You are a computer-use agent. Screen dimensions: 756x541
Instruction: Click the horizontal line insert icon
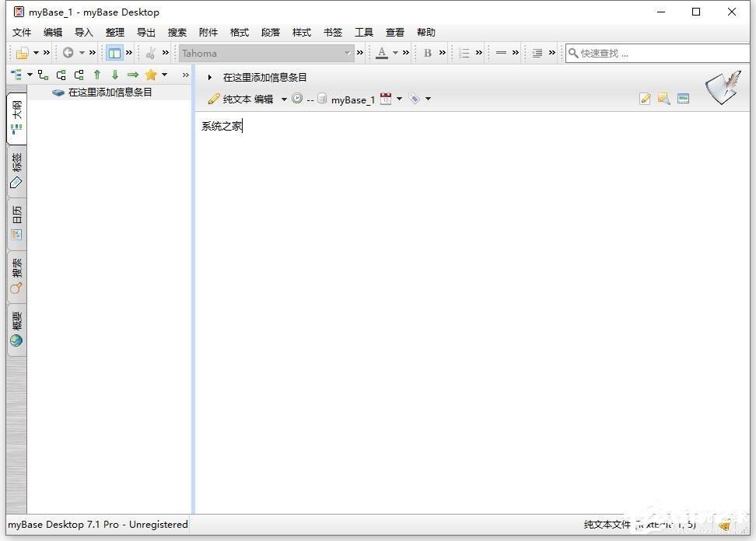pos(502,53)
